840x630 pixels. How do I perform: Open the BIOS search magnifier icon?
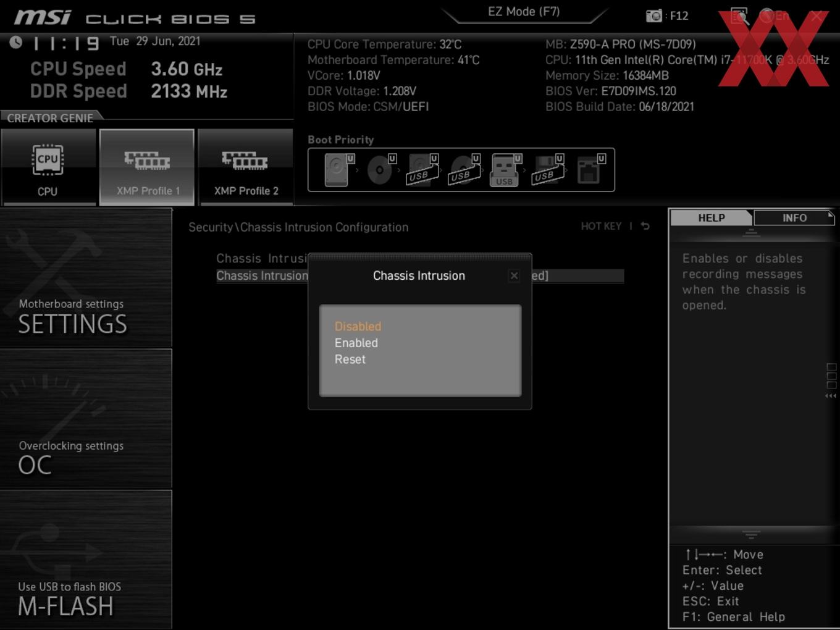[739, 16]
